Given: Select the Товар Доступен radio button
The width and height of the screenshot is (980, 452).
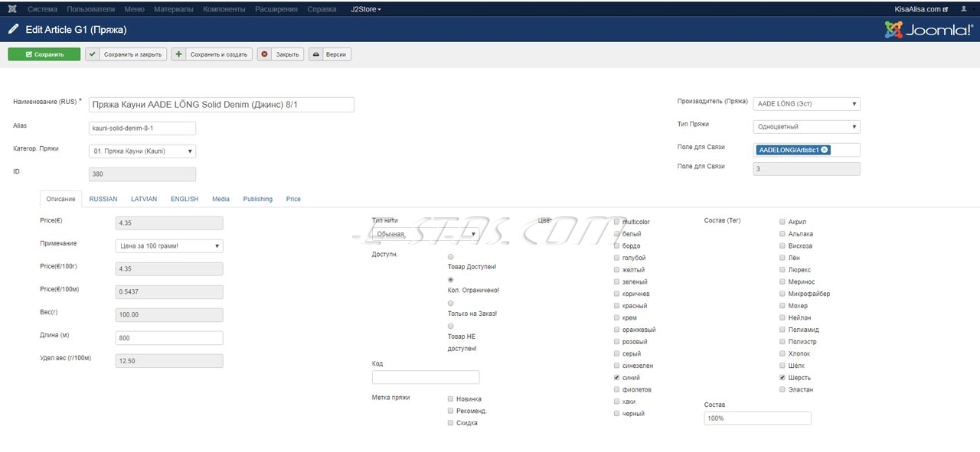Looking at the screenshot, I should [x=451, y=257].
